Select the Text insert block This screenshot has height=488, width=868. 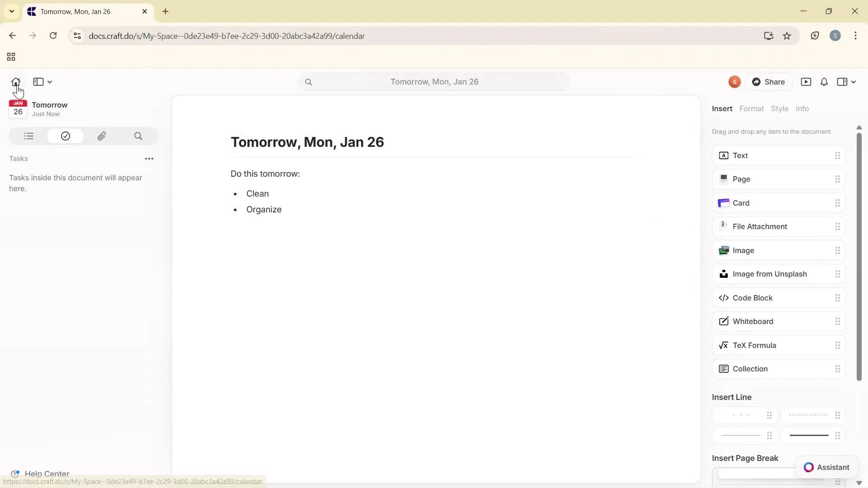coord(777,155)
